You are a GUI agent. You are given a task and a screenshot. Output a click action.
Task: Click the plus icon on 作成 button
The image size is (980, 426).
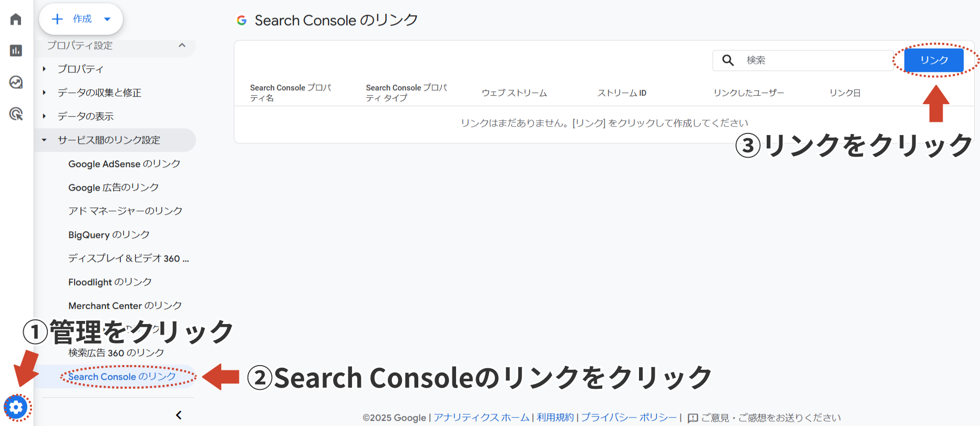pyautogui.click(x=57, y=19)
